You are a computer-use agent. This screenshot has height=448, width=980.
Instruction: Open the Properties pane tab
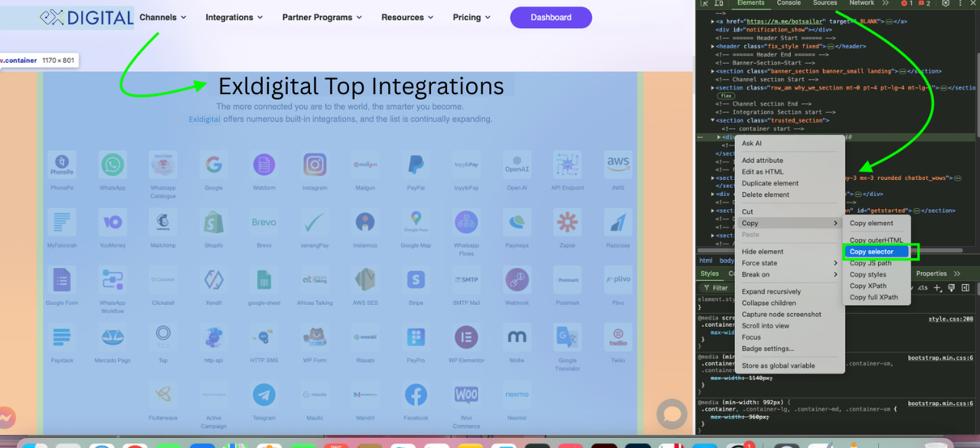(x=932, y=273)
